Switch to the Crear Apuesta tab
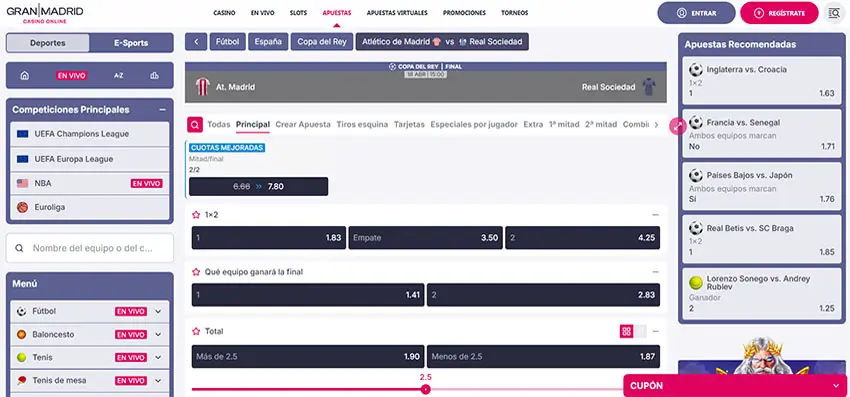This screenshot has width=850, height=397. [302, 124]
